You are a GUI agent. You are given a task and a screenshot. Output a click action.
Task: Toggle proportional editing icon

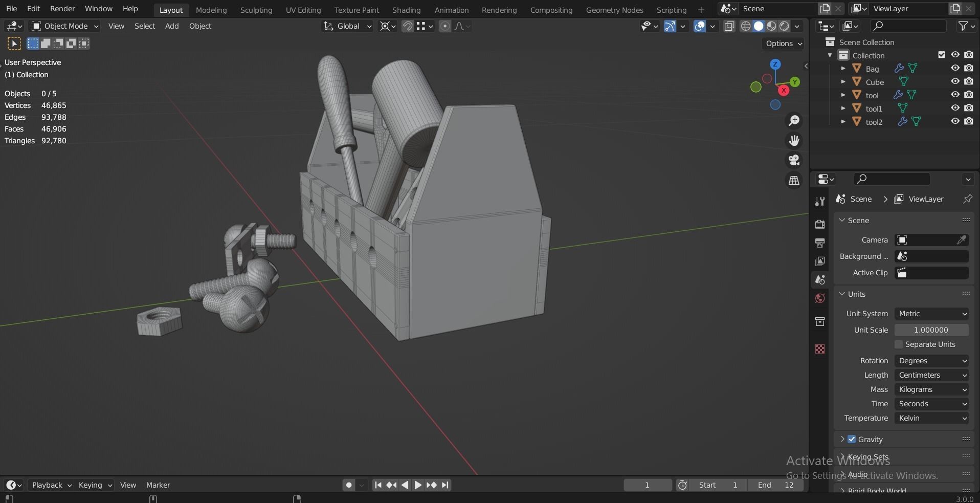(x=445, y=26)
